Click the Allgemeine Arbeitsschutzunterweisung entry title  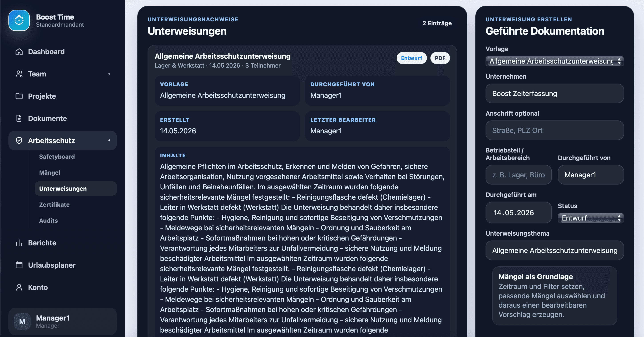[x=222, y=56]
